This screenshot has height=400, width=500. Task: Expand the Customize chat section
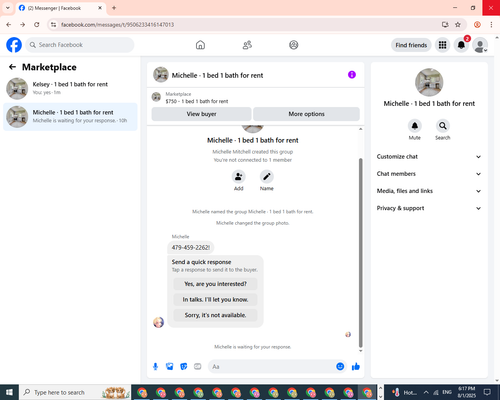(x=429, y=157)
